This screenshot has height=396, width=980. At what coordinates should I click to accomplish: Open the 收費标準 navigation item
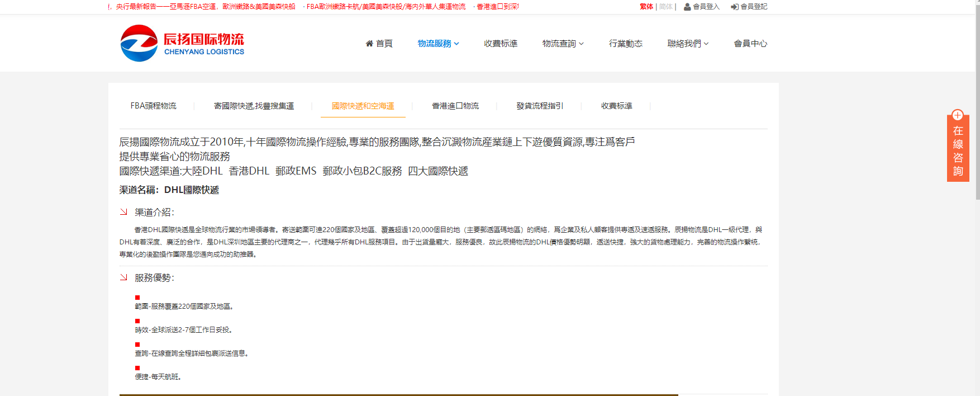[501, 44]
